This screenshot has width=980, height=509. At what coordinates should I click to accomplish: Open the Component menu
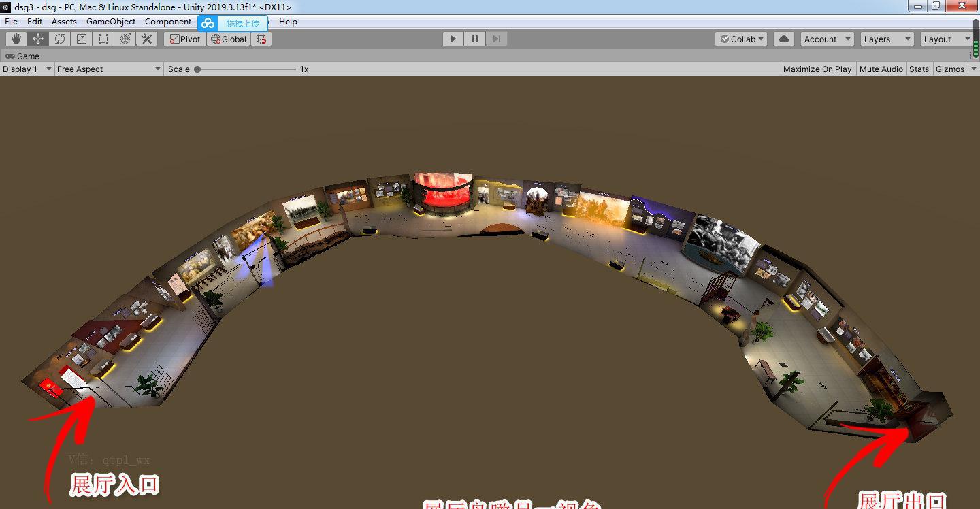[168, 21]
